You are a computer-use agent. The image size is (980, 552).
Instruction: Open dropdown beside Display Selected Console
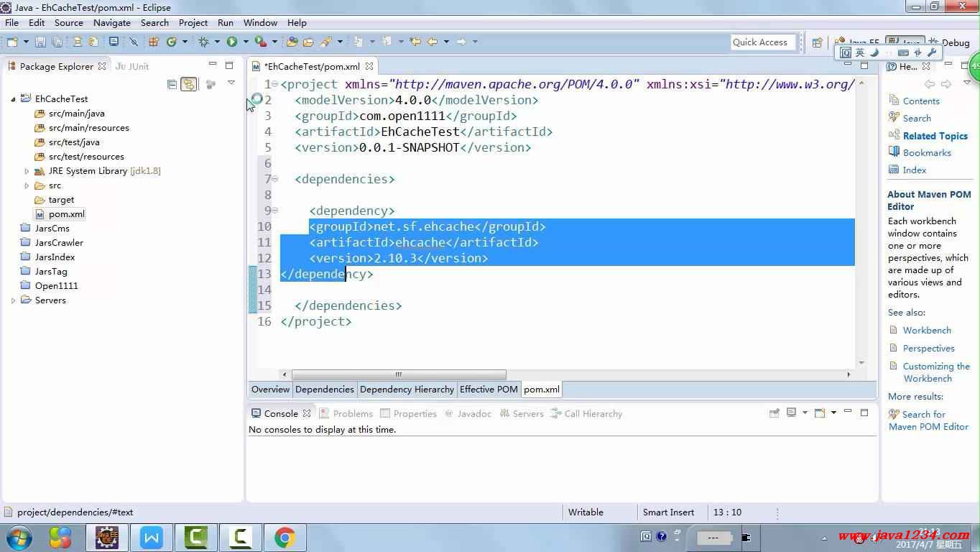click(x=805, y=413)
